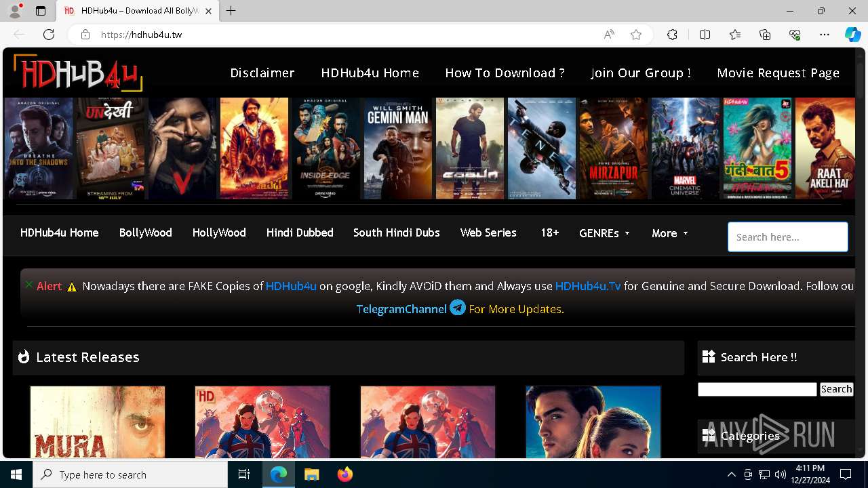Open 18+ category

coord(550,232)
